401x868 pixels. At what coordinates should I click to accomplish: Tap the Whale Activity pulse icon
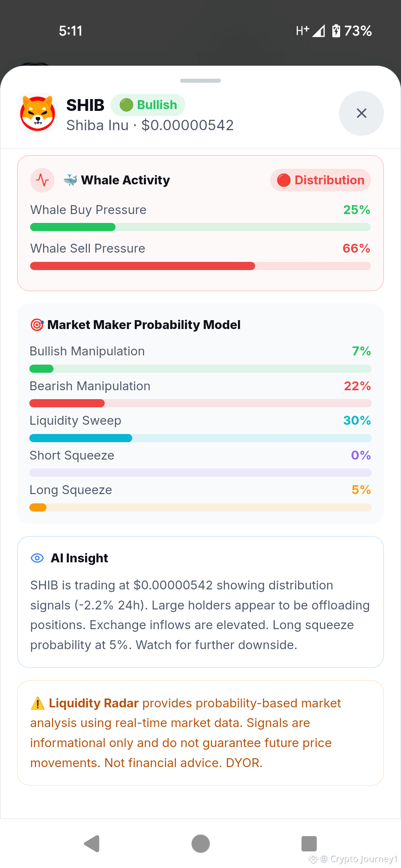(42, 180)
